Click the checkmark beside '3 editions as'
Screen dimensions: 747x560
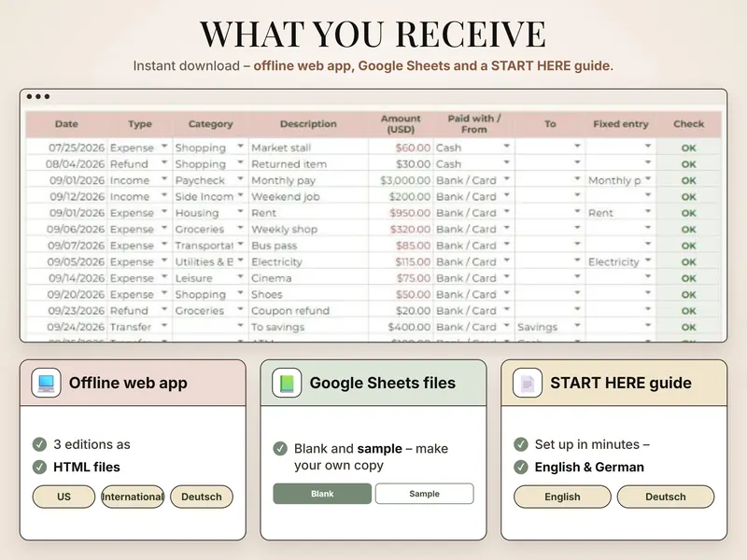(x=39, y=444)
